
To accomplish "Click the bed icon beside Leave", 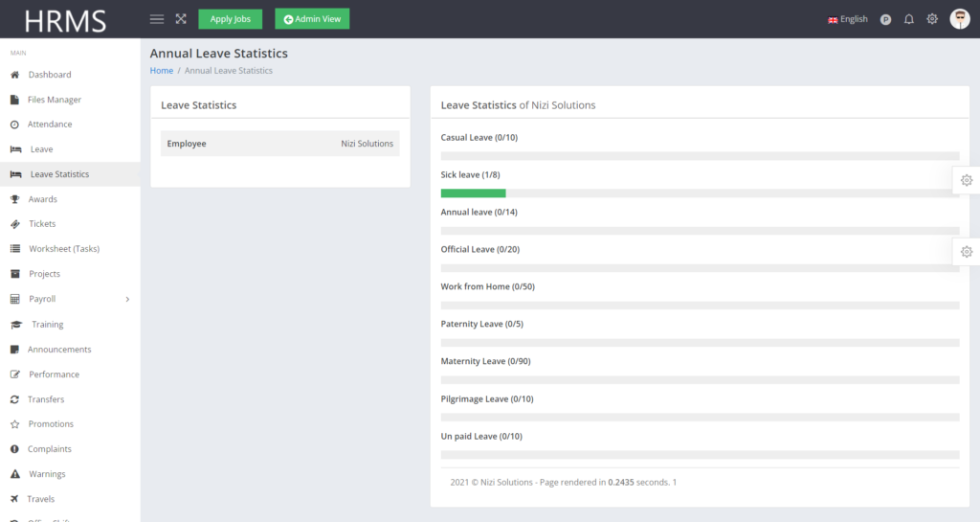I will 15,149.
